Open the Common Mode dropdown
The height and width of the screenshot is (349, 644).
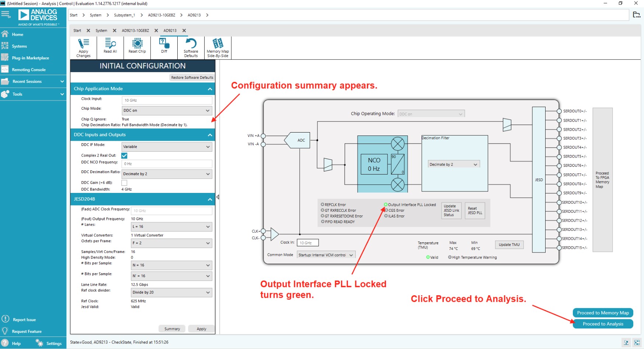tap(326, 254)
